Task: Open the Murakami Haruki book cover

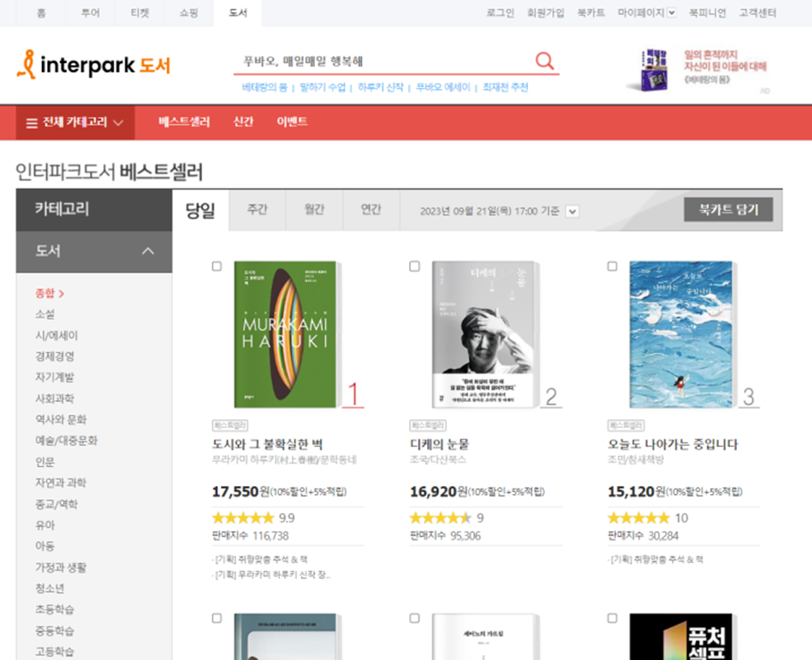Action: pos(286,334)
